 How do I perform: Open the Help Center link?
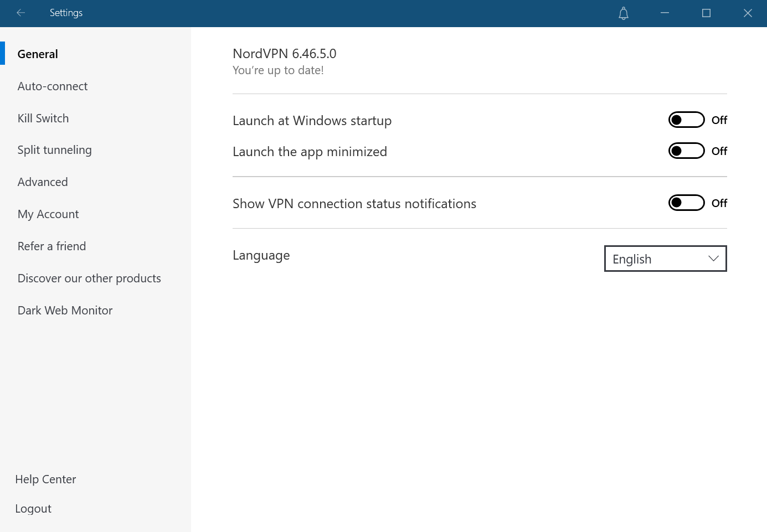[x=45, y=479]
